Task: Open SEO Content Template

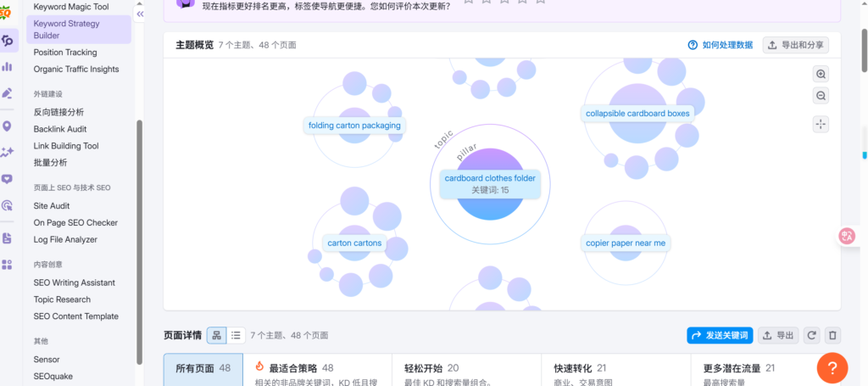Action: [x=75, y=316]
